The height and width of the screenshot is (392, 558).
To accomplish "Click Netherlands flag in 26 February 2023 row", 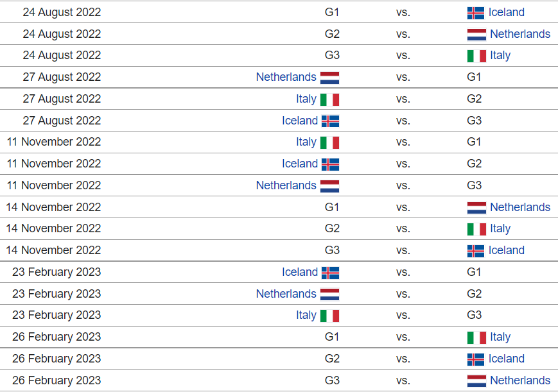I will (476, 381).
